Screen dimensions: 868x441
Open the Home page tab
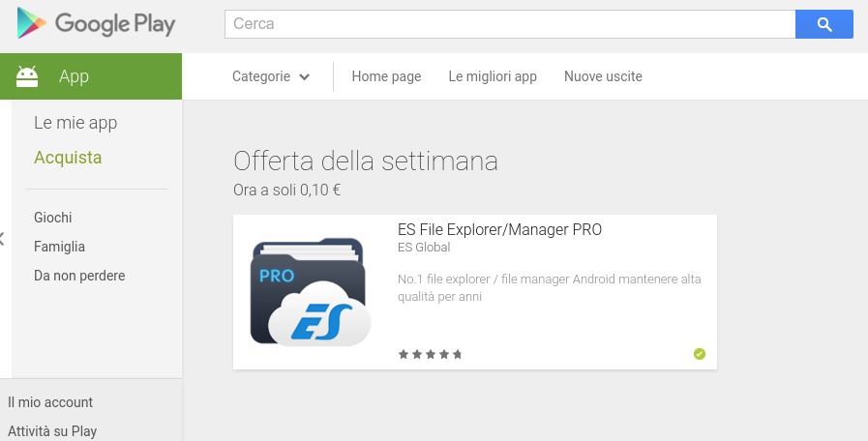[386, 76]
